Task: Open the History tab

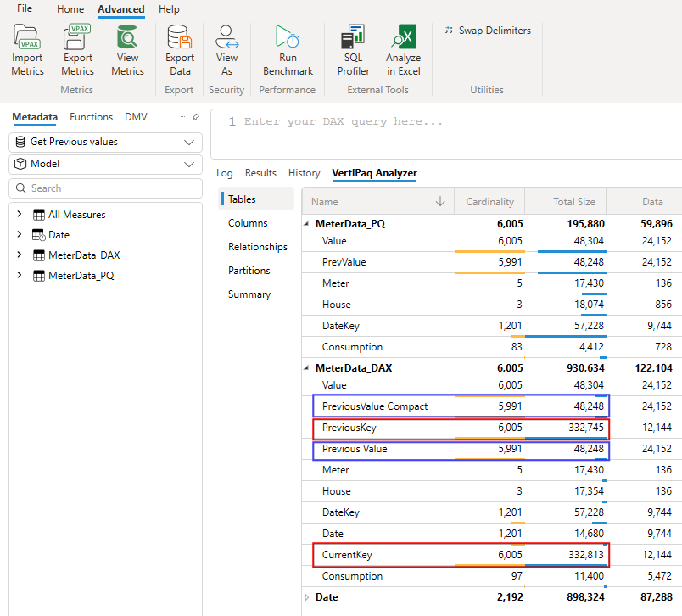Action: 304,173
